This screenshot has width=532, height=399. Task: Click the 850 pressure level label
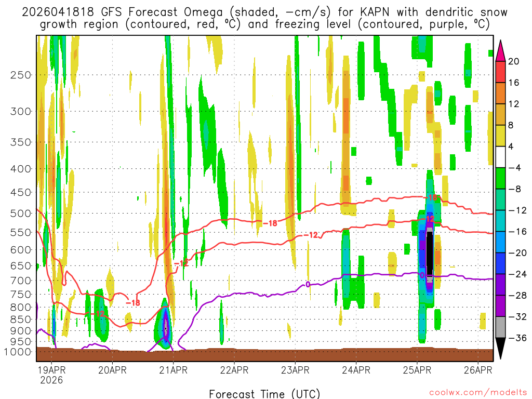(x=21, y=320)
